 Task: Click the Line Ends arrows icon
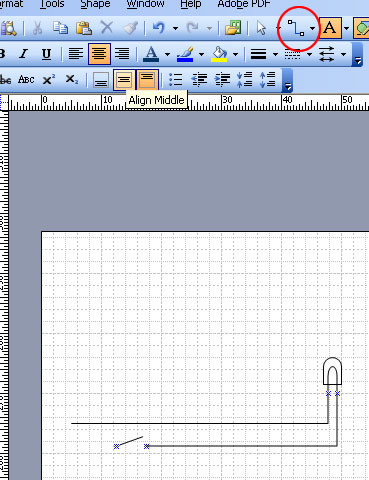[327, 54]
